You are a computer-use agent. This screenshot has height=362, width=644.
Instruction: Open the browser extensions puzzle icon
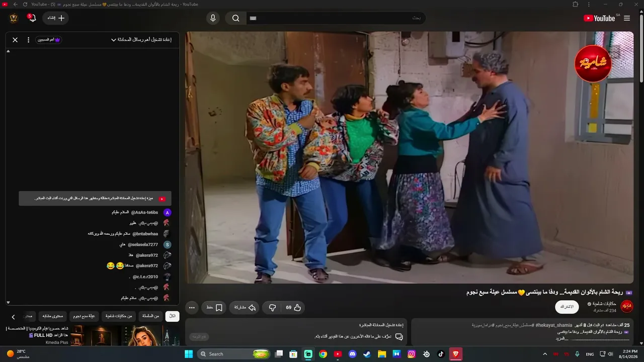pyautogui.click(x=576, y=5)
